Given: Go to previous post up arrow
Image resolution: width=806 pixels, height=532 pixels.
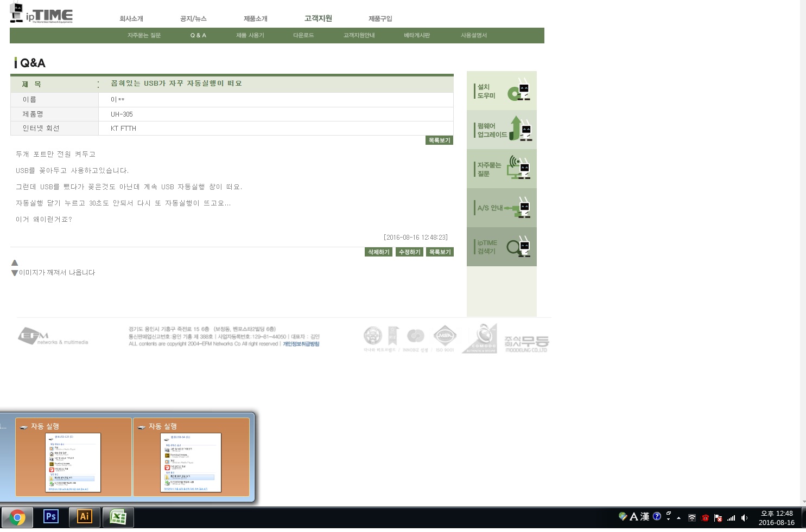Looking at the screenshot, I should [15, 262].
